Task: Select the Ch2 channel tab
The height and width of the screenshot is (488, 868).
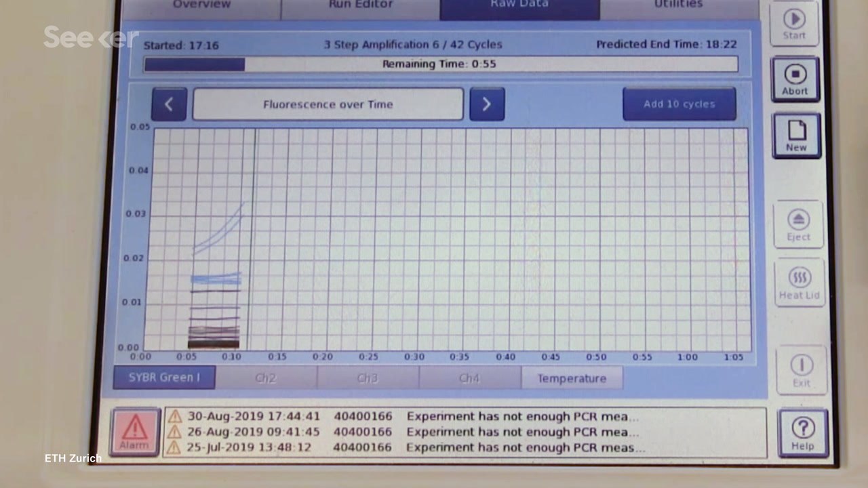Action: [266, 378]
